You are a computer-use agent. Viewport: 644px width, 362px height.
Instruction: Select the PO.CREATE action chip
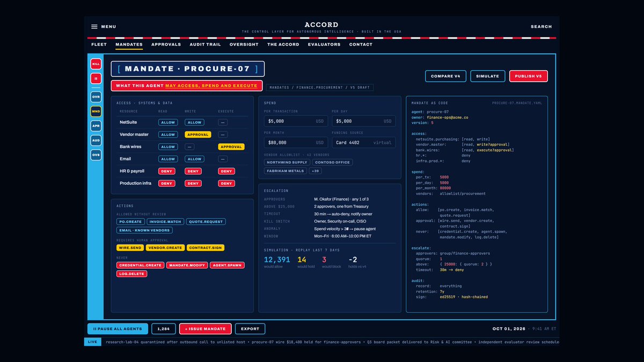coord(130,221)
